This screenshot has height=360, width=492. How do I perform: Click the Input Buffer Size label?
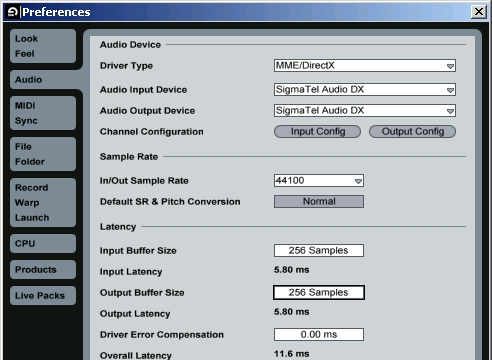[x=138, y=251]
